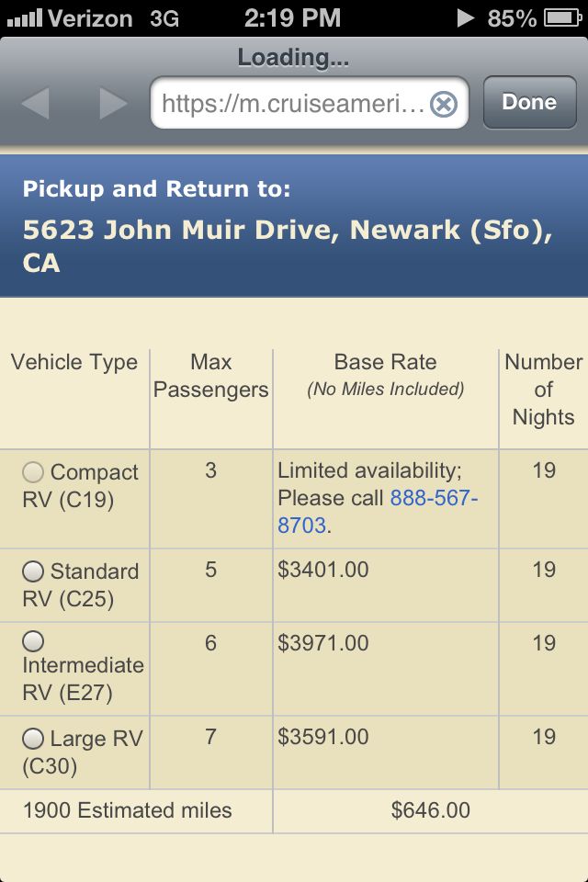Click the Done button

tap(529, 102)
